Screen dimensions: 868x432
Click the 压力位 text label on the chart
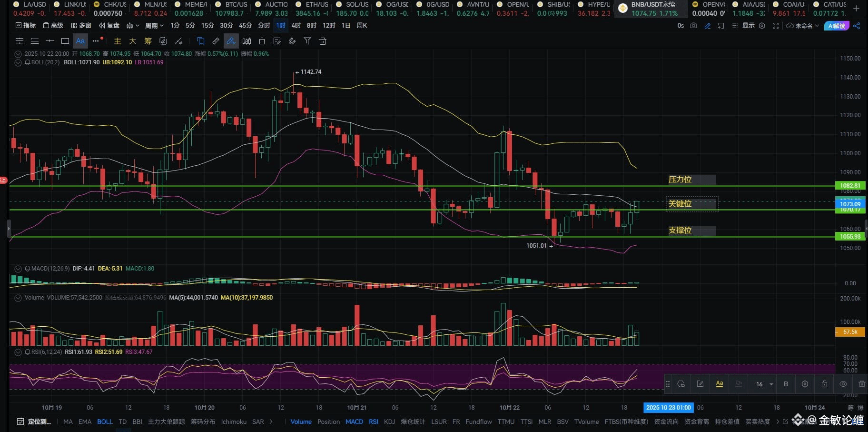click(x=680, y=180)
